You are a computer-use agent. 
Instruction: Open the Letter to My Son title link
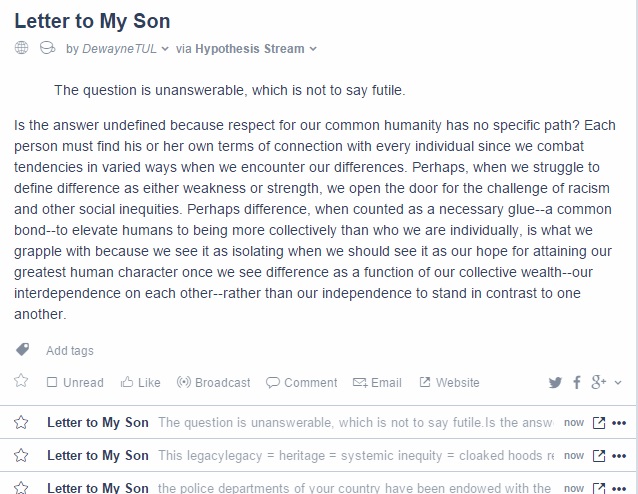point(92,21)
